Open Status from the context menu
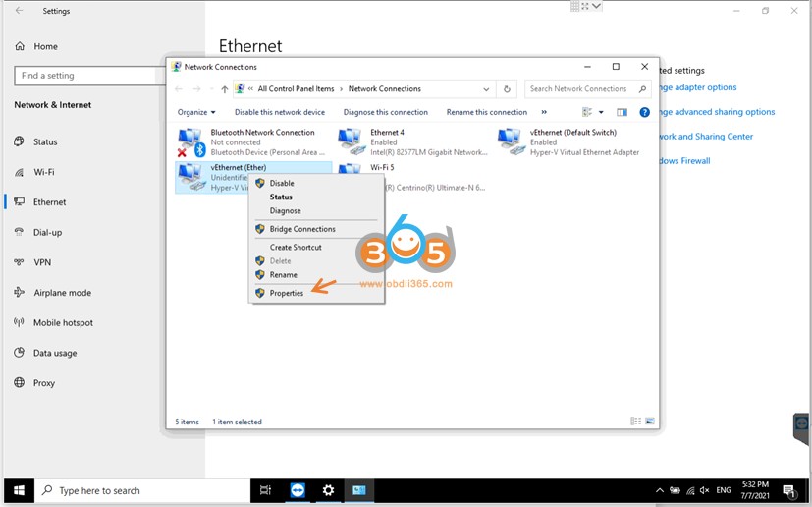 pos(281,197)
